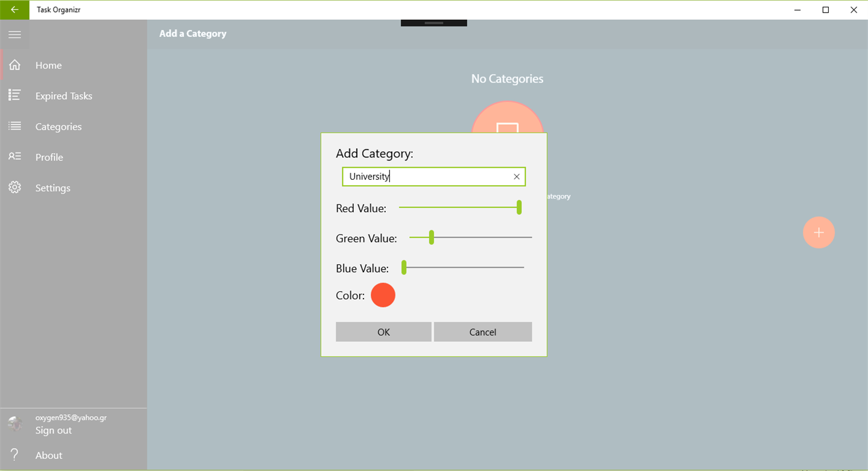The height and width of the screenshot is (471, 868).
Task: Select Sign out in the sidebar
Action: [x=53, y=430]
